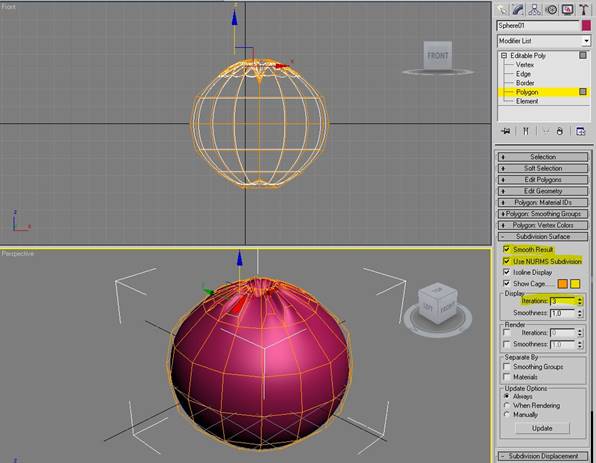Click the orange Show Cage color swatch
596x463 pixels.
tap(563, 284)
